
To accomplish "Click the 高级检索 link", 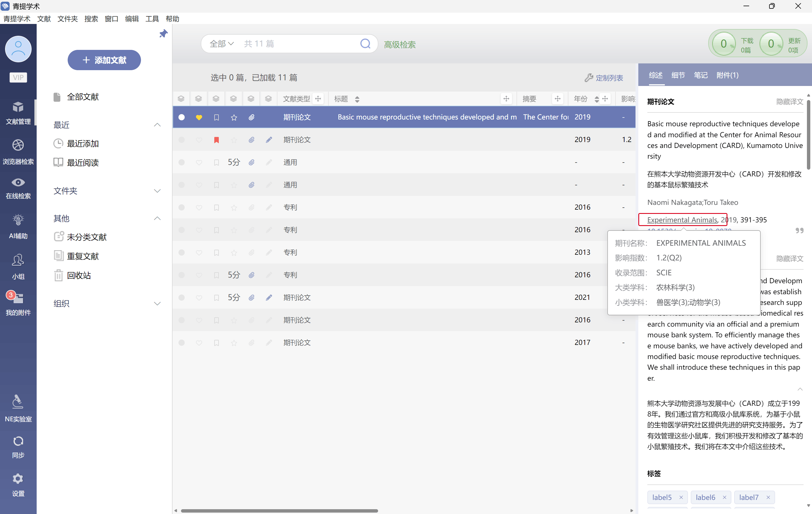I will point(400,45).
